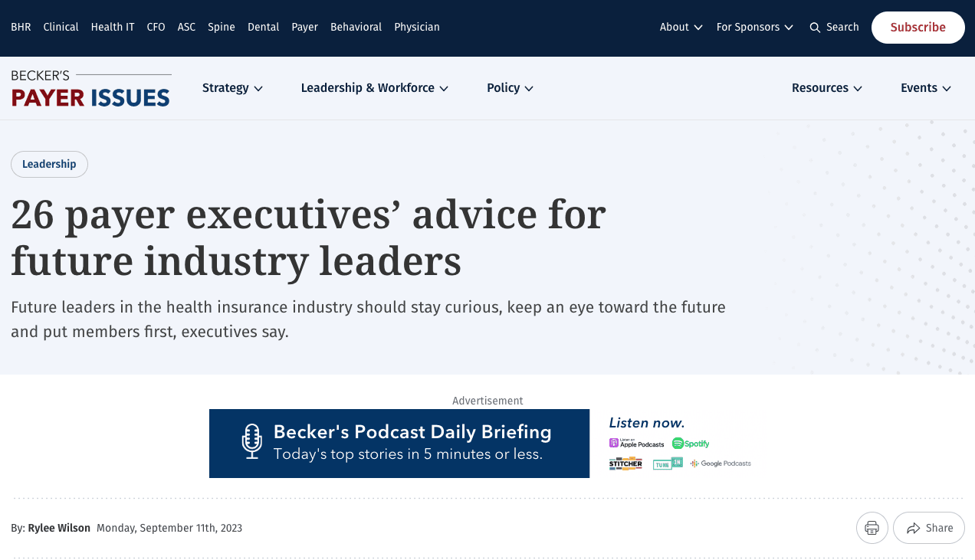Open the About dropdown
Viewport: 975px width, 560px height.
click(681, 27)
